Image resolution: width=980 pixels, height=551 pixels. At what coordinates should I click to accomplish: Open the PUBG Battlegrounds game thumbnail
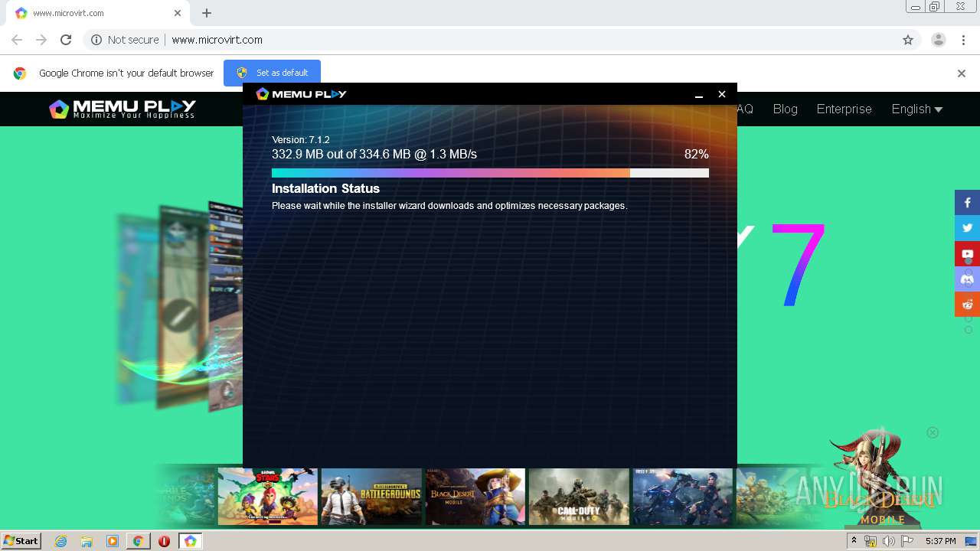pos(371,497)
